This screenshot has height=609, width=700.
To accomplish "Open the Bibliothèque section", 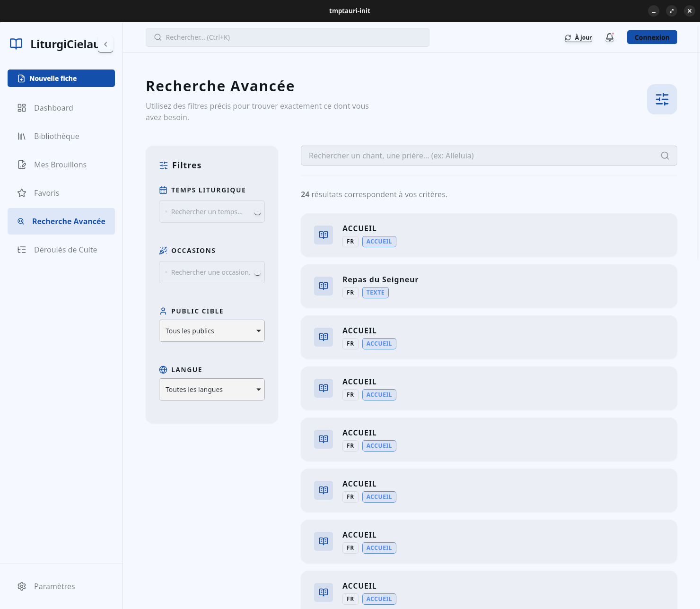I will coord(56,136).
